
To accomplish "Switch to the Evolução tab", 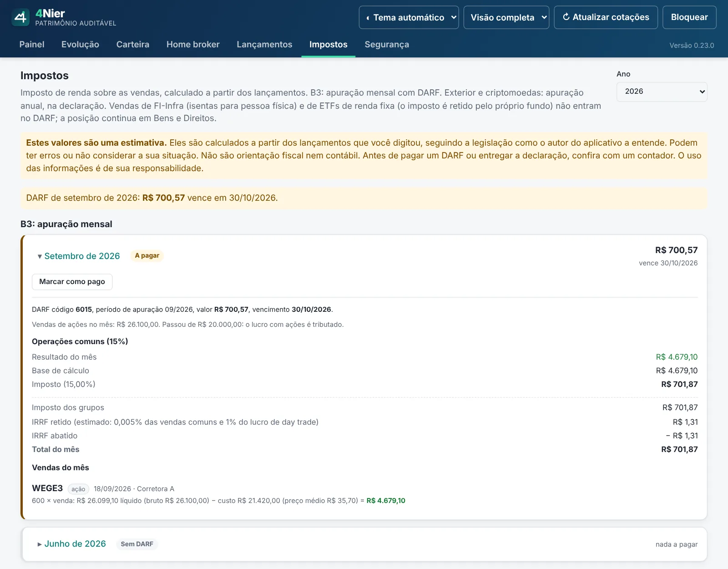I will pos(80,44).
